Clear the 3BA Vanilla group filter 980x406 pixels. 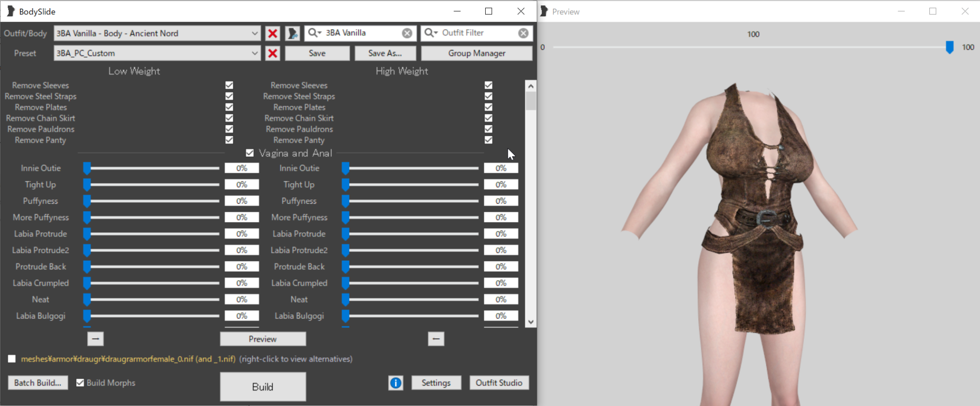tap(407, 33)
